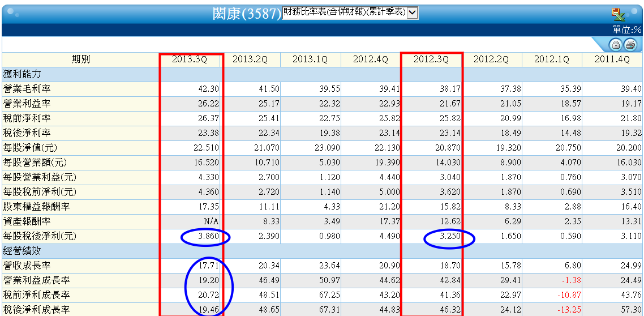Screen dimensions: 644x316
Task: Select the 2013.3Q column header
Action: 190,59
